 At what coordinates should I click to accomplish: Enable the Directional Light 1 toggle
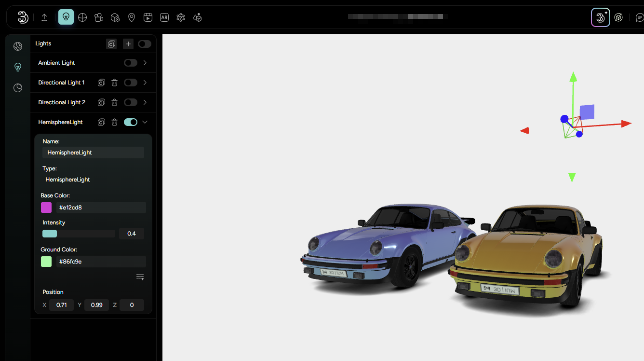click(130, 83)
